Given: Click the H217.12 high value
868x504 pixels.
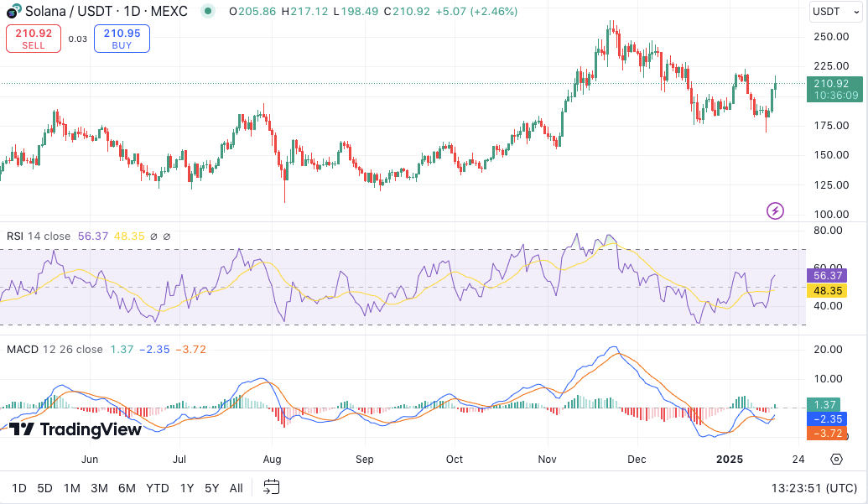Looking at the screenshot, I should (x=304, y=11).
